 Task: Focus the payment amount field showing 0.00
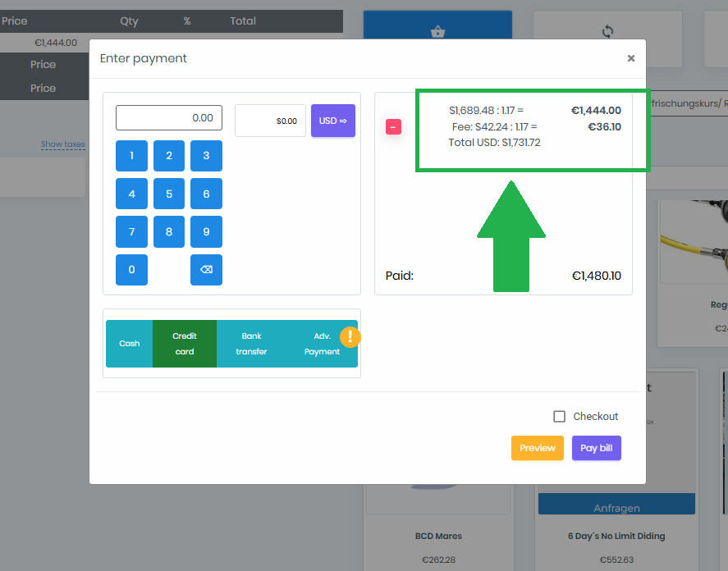(169, 118)
